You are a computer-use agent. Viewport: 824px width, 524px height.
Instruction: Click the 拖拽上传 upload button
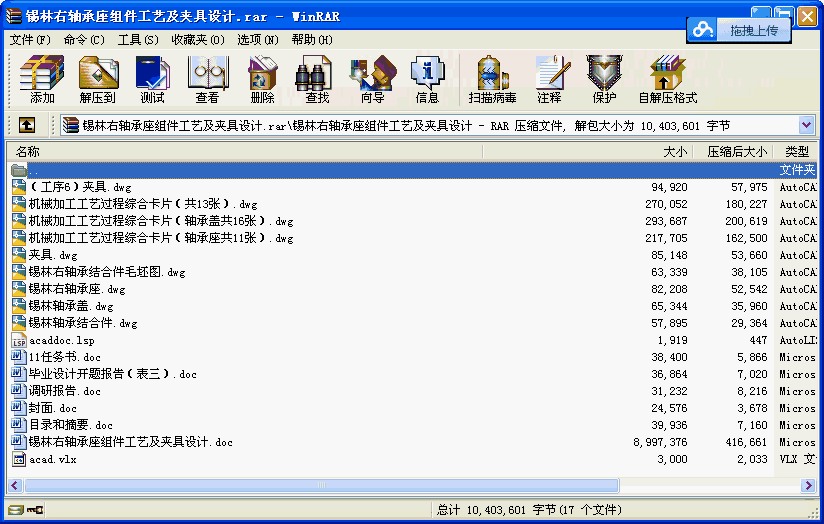click(740, 31)
